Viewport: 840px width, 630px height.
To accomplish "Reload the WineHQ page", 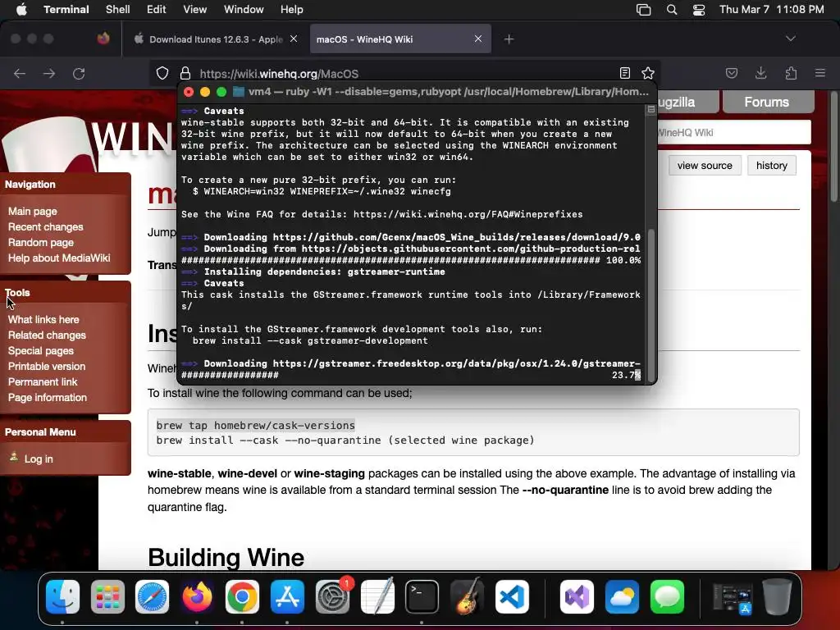I will coord(79,73).
